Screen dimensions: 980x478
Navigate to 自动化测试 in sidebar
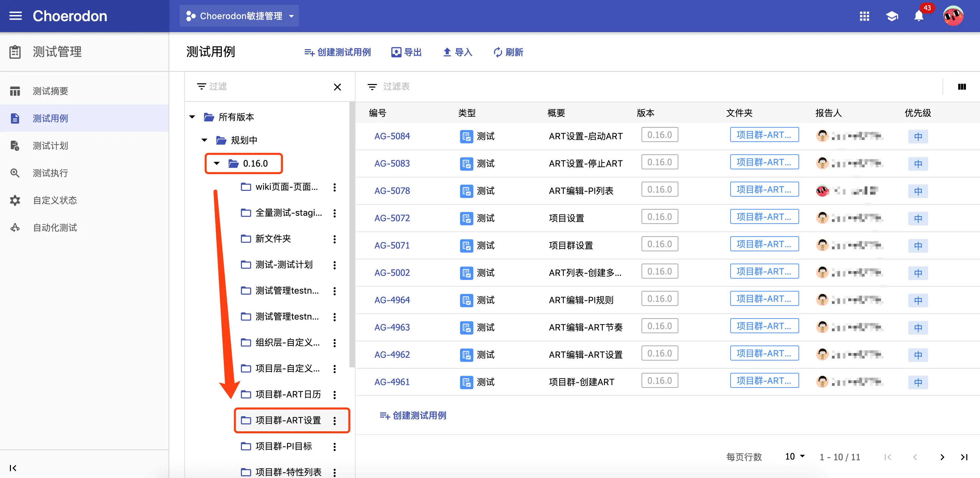55,228
